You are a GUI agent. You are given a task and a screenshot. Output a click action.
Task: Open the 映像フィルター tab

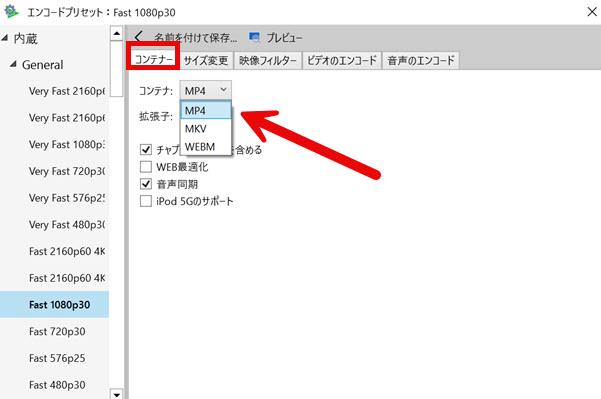tap(268, 61)
